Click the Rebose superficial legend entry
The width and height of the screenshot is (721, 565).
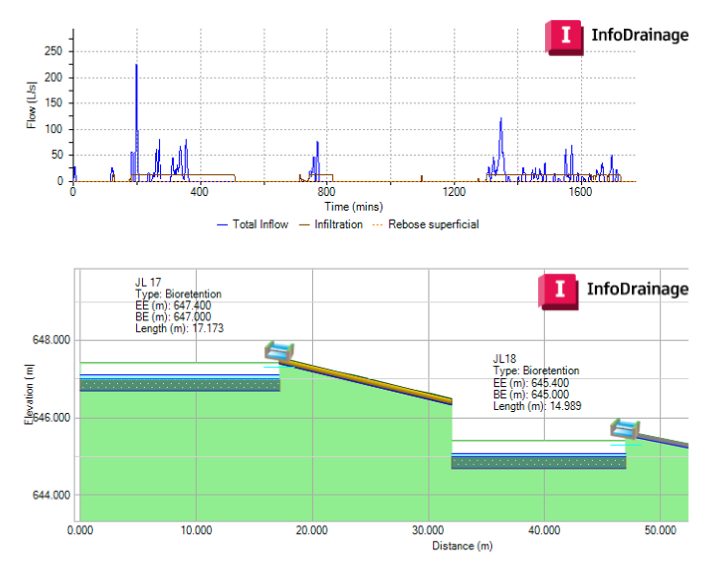426,224
